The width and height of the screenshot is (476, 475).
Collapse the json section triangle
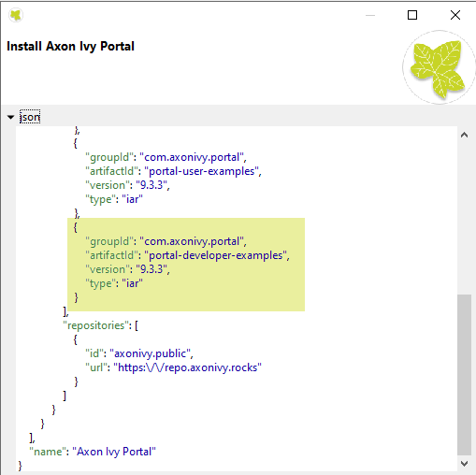(10, 117)
